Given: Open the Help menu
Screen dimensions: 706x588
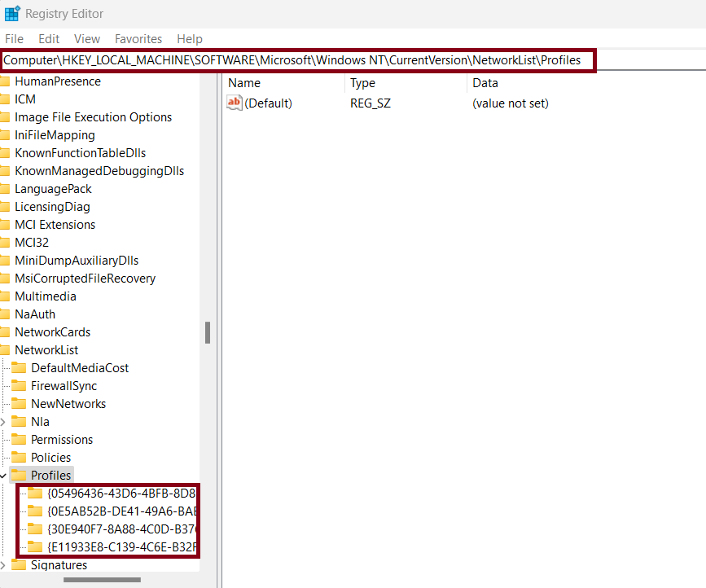Looking at the screenshot, I should point(190,39).
